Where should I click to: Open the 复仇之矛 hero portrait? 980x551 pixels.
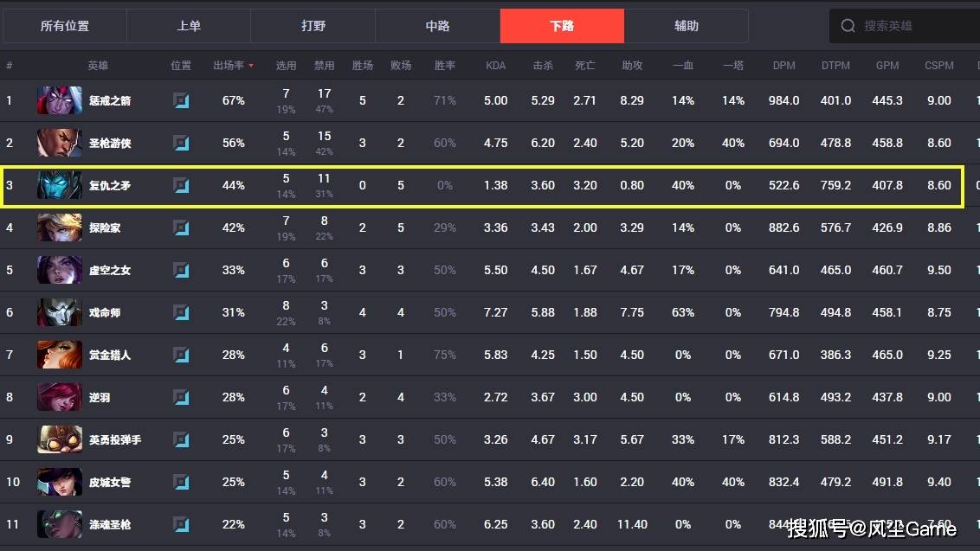tap(60, 185)
